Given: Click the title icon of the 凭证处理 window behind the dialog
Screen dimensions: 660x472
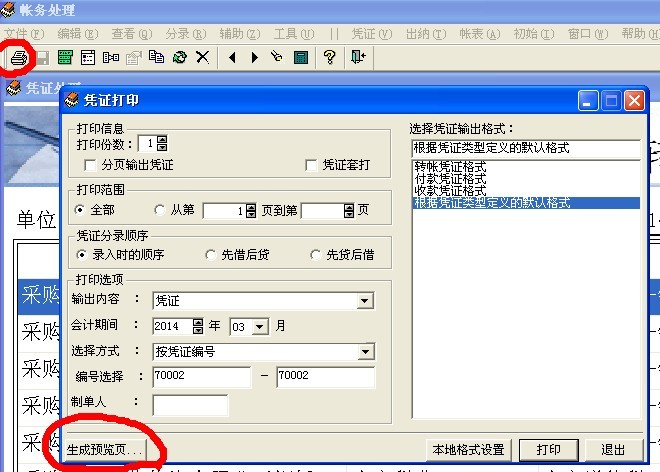Looking at the screenshot, I should [x=13, y=88].
